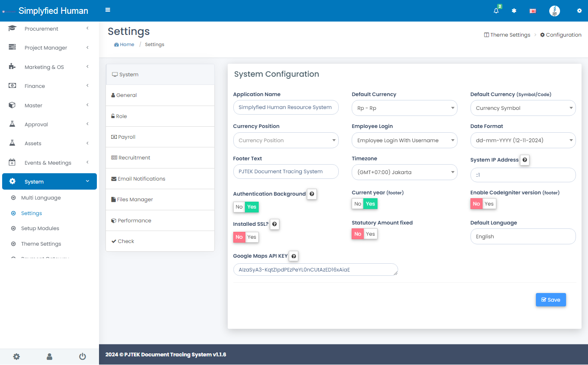
Task: Set Authentication Background to No
Action: [239, 207]
